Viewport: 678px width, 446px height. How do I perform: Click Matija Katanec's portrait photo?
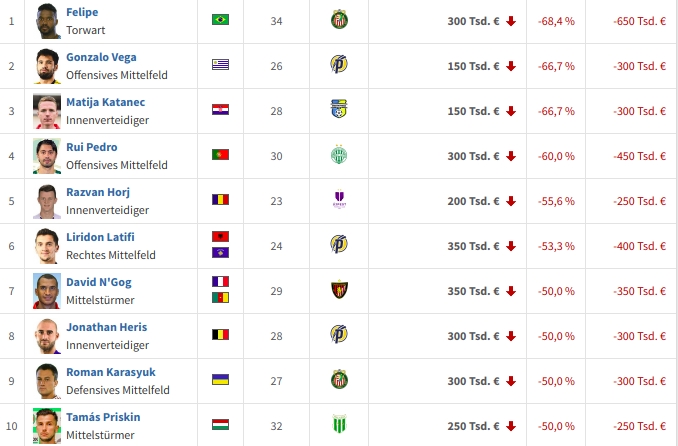point(46,110)
